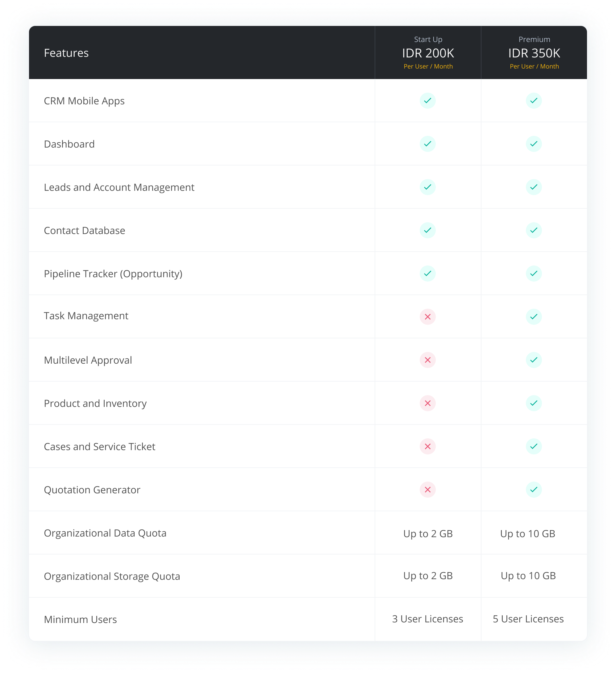
Task: Click the Premium checkmark for Multilevel Approval
Action: 534,360
